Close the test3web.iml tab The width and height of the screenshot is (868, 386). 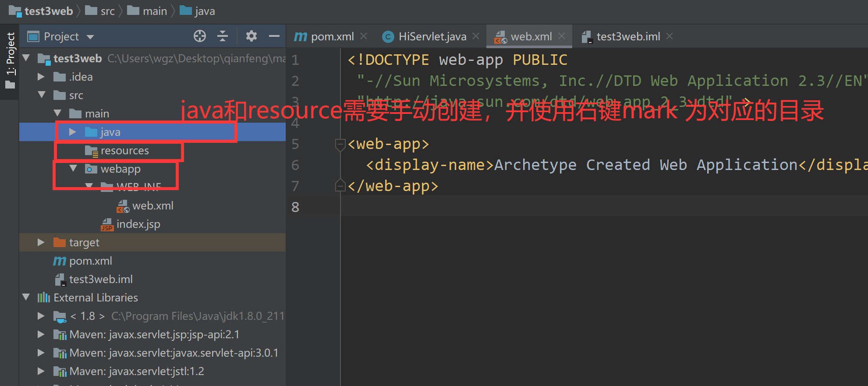coord(670,36)
